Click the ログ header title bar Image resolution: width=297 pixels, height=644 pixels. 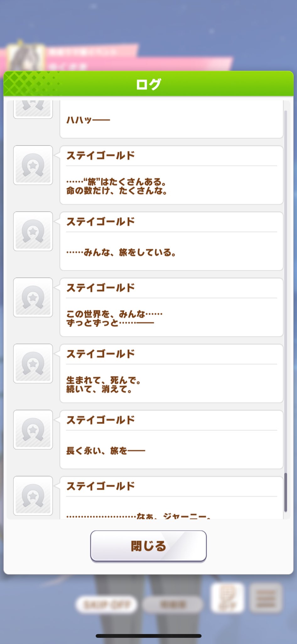point(148,84)
